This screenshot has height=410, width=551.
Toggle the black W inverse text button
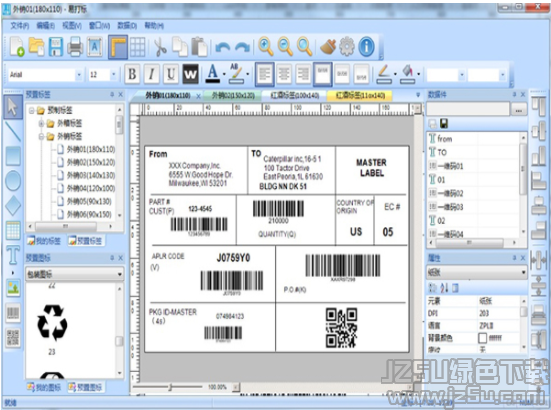[190, 74]
